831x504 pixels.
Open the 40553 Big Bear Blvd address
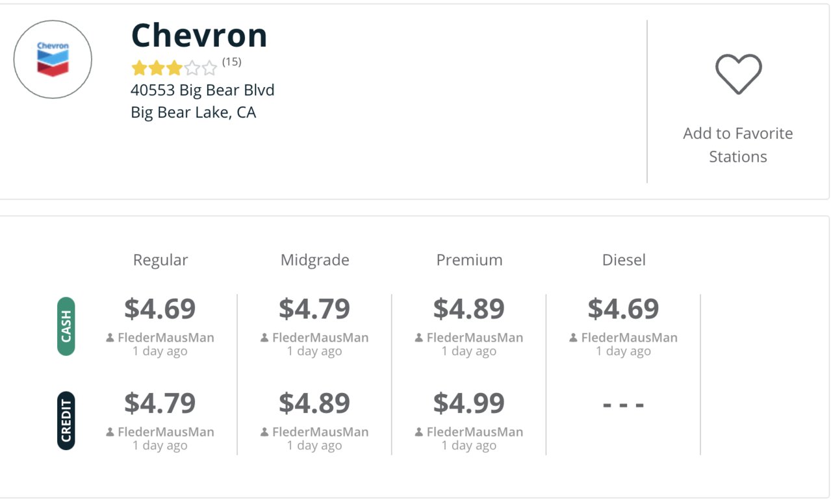(x=203, y=90)
